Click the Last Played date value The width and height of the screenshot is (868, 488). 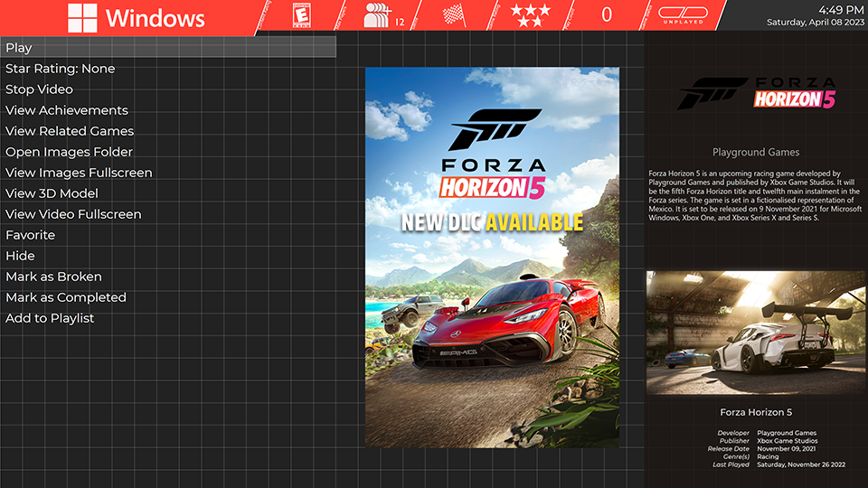click(x=801, y=465)
